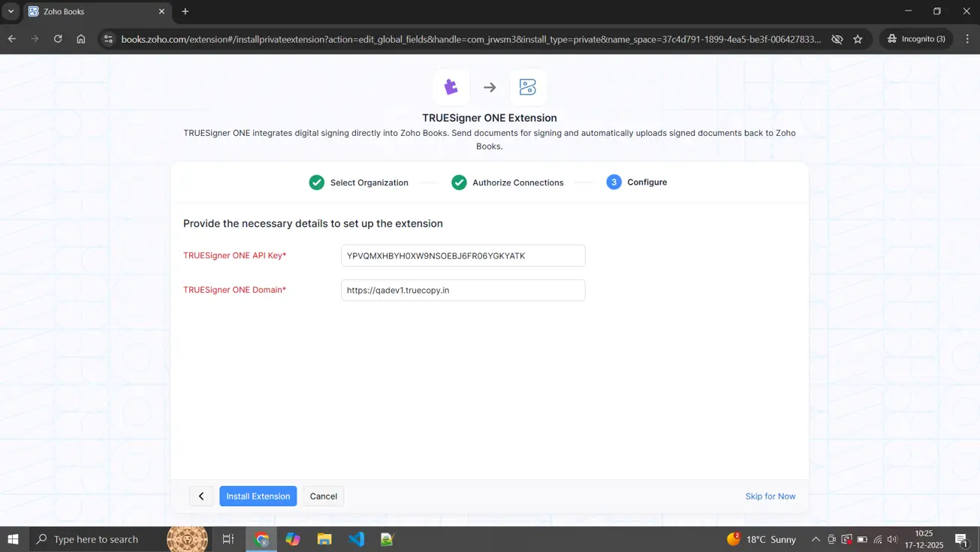The image size is (980, 552).
Task: Open Task View in the taskbar
Action: [228, 539]
